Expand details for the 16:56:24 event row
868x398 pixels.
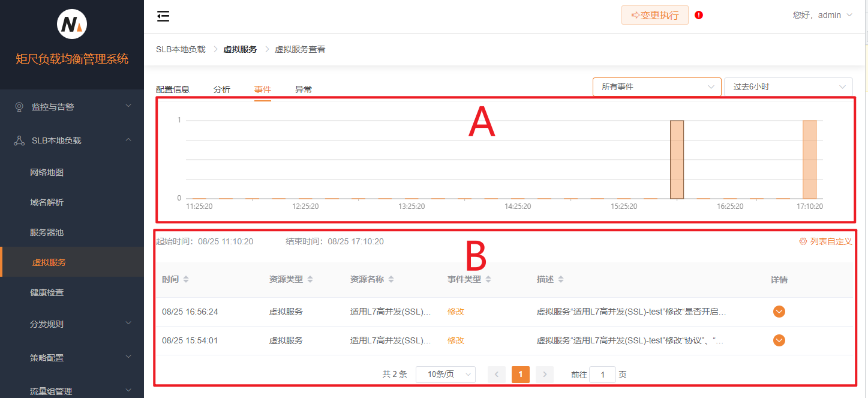[x=779, y=312]
